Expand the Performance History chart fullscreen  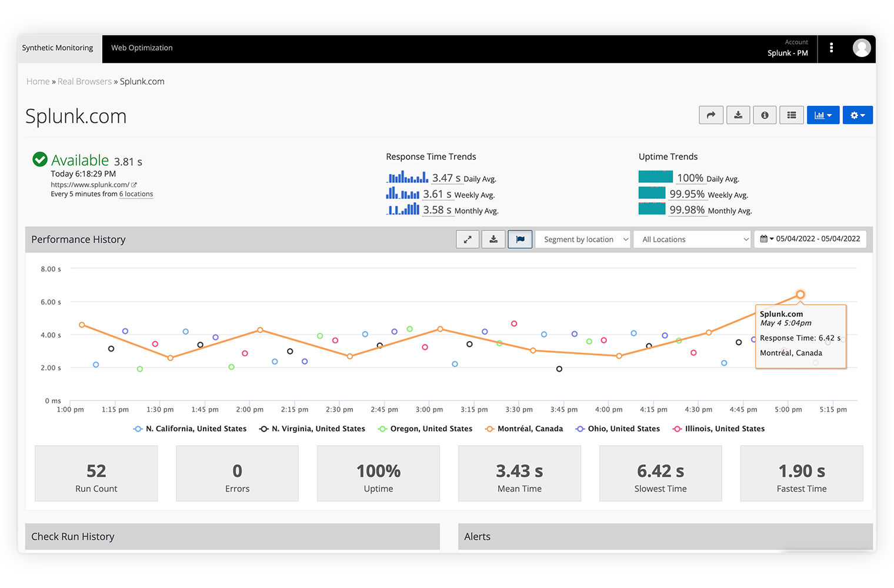click(468, 239)
